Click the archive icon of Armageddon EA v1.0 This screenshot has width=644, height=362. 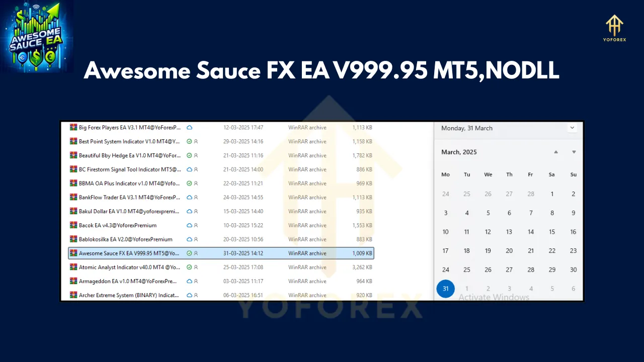[x=73, y=281]
